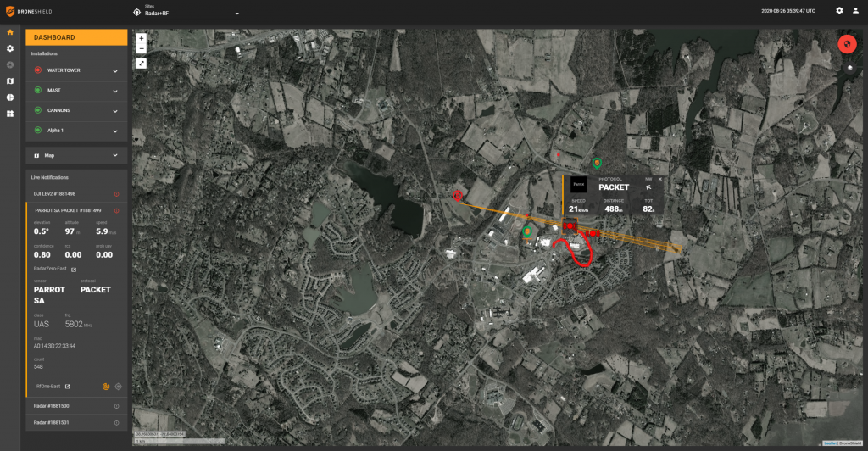Toggle the CANNONS green status indicator
This screenshot has height=451, width=868.
click(x=38, y=110)
